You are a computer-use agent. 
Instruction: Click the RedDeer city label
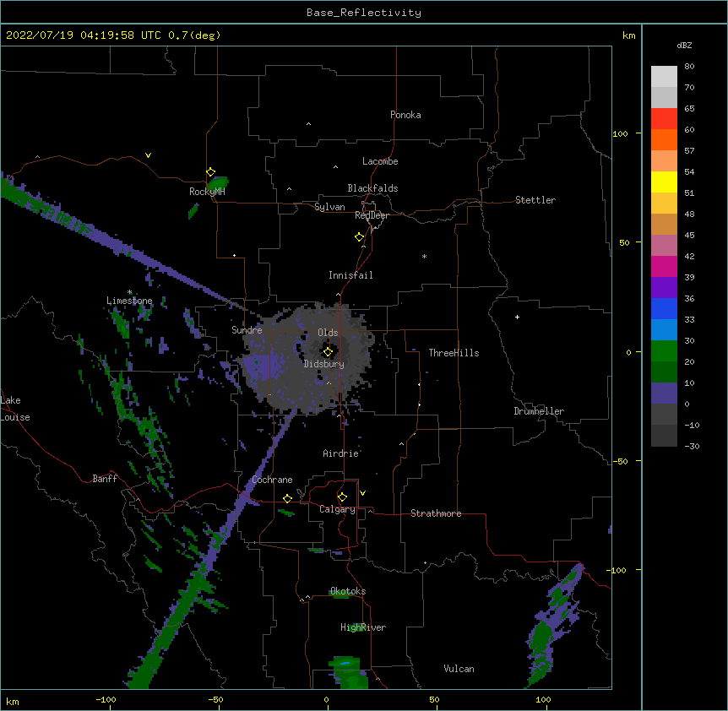pos(372,215)
